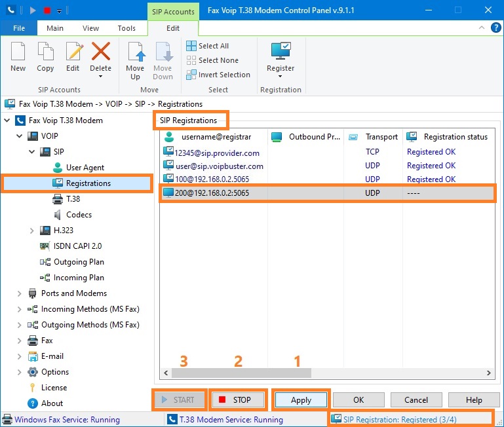The height and width of the screenshot is (427, 504).
Task: Click the Registration status column header
Action: 449,137
